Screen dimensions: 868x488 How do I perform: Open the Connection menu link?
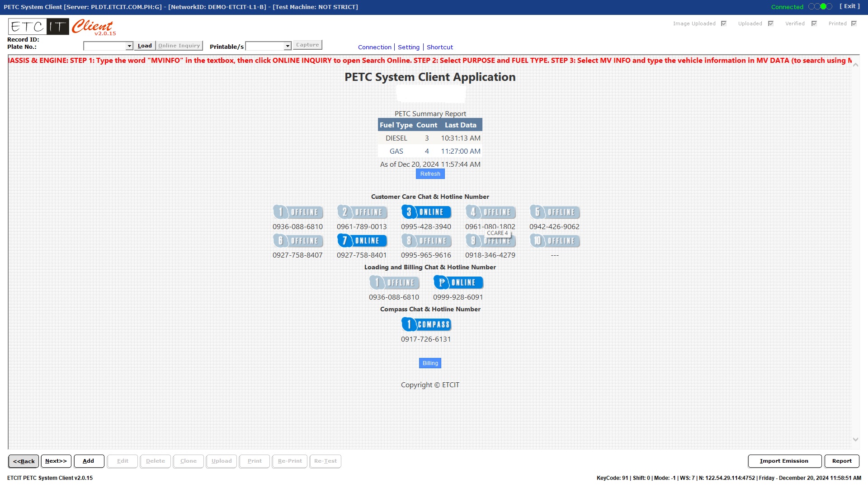[374, 47]
